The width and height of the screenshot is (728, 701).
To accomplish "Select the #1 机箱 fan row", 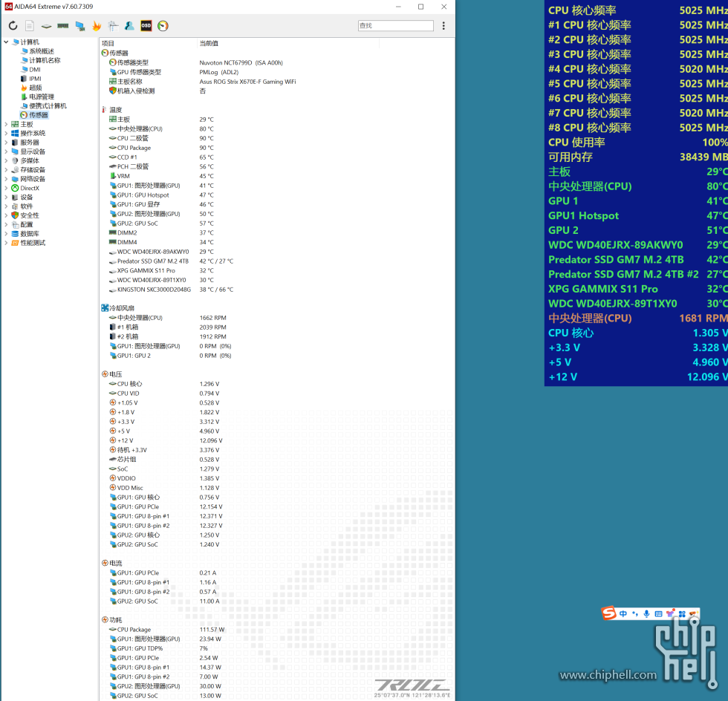I will [276, 327].
